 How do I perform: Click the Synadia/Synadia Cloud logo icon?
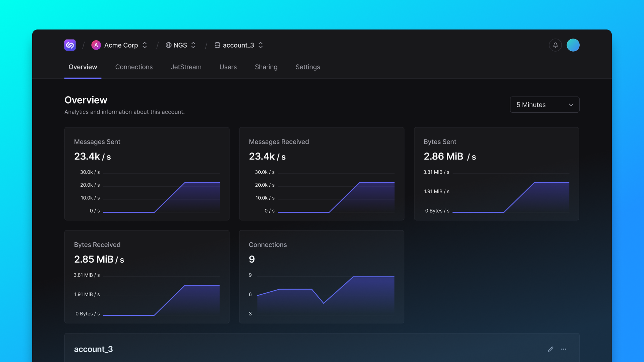click(69, 45)
